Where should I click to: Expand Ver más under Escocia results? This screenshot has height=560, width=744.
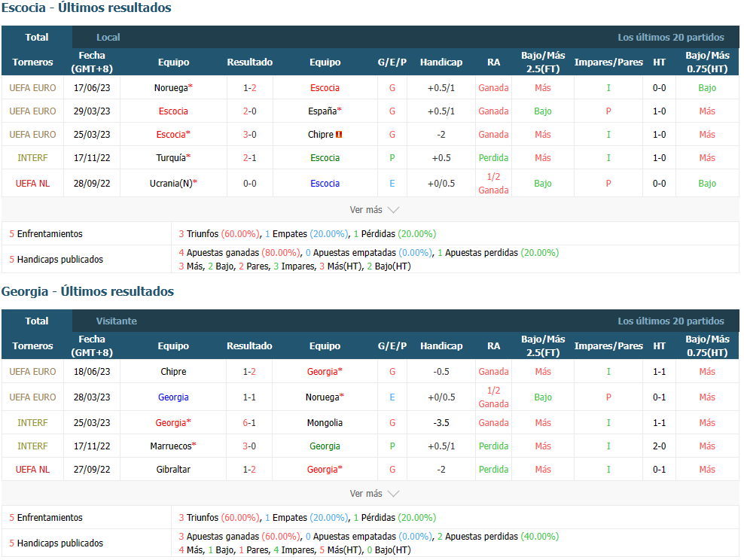(374, 209)
